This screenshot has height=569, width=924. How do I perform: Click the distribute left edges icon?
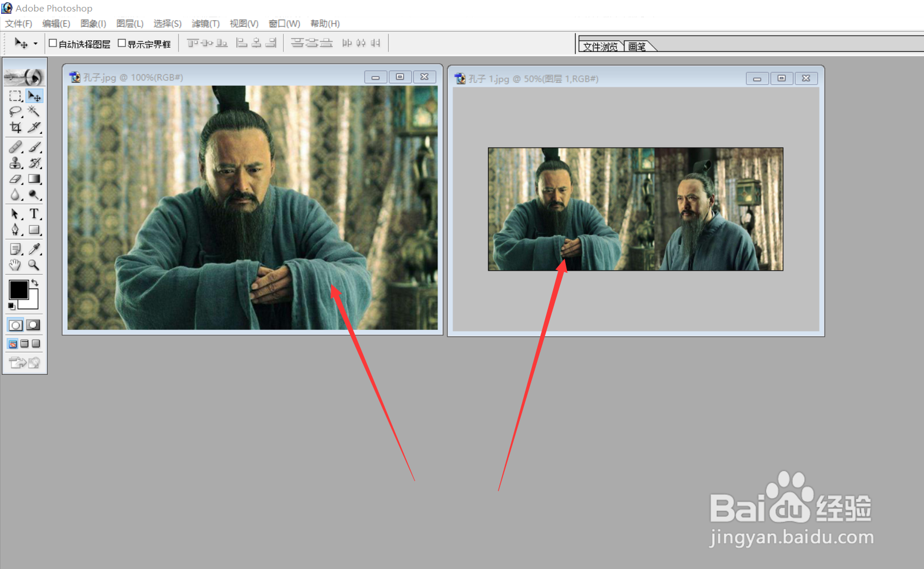tap(347, 43)
